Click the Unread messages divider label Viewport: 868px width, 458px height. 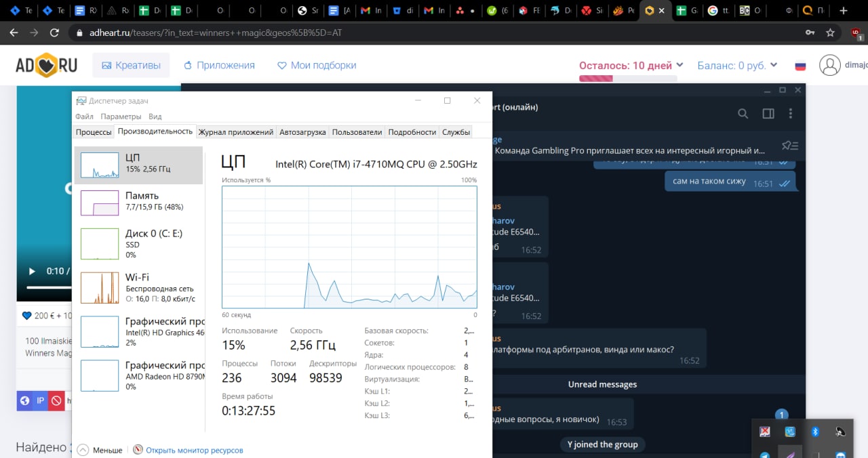[x=602, y=384]
